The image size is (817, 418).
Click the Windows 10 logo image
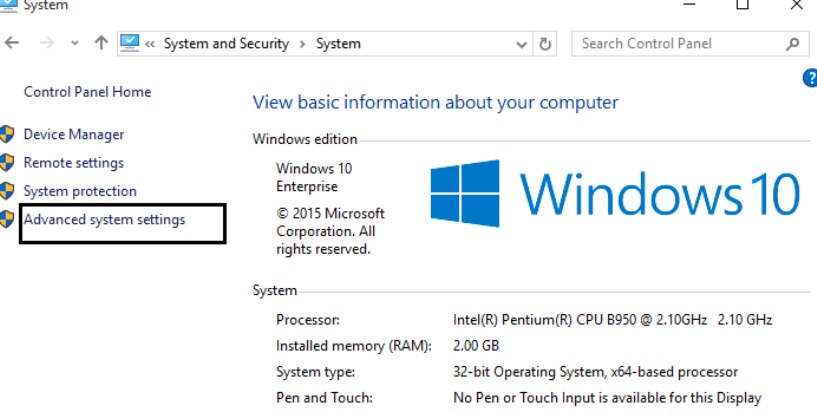coord(615,193)
